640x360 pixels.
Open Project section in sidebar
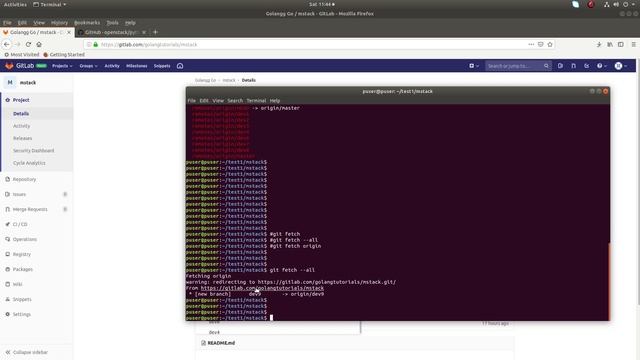21,100
